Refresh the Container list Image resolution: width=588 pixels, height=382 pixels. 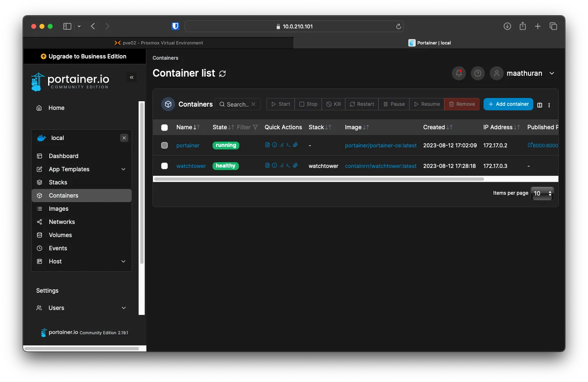222,74
